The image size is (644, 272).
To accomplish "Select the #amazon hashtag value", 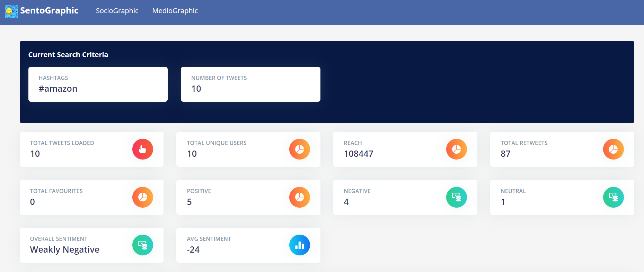I will [58, 89].
